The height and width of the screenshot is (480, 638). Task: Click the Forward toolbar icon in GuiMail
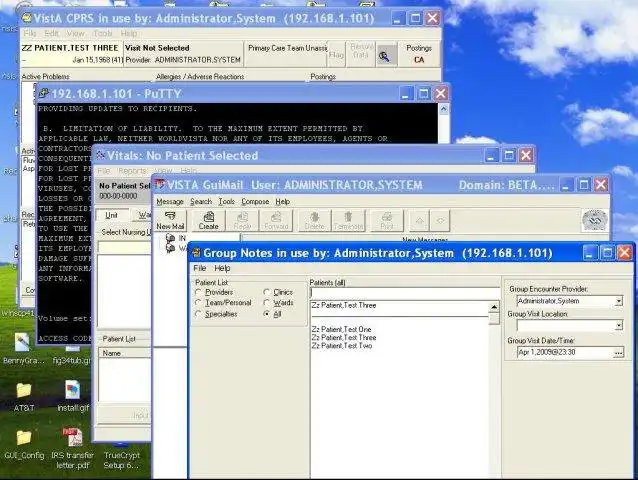point(276,220)
